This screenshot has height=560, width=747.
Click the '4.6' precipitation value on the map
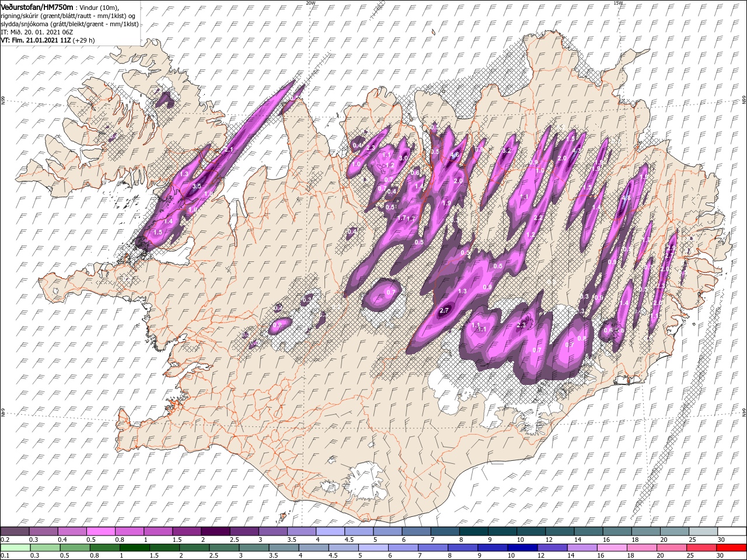click(455, 155)
